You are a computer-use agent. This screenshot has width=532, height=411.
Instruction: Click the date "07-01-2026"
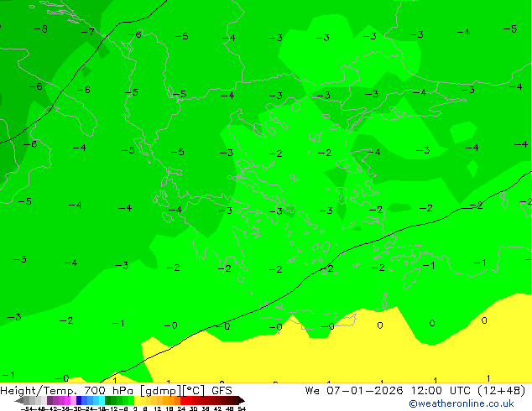click(365, 391)
